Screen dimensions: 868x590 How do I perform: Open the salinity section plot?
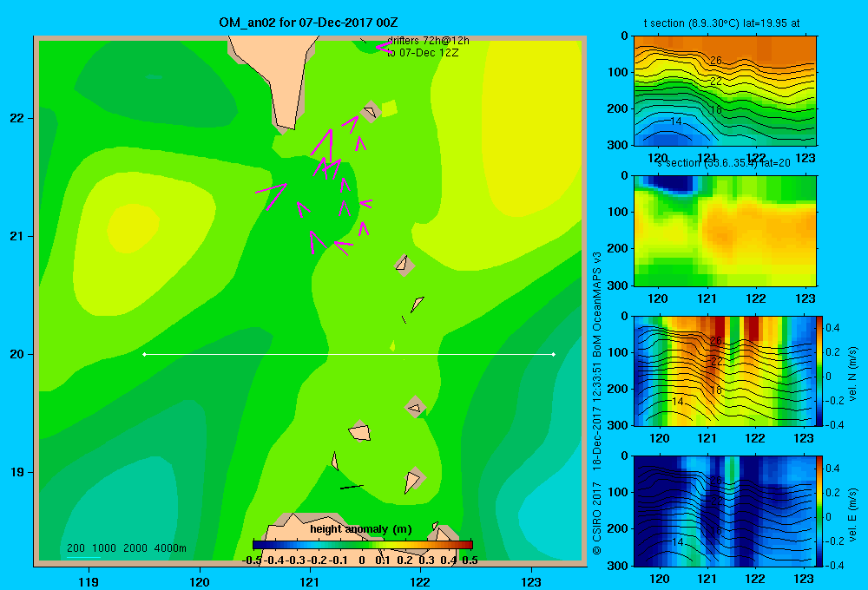[x=725, y=231]
